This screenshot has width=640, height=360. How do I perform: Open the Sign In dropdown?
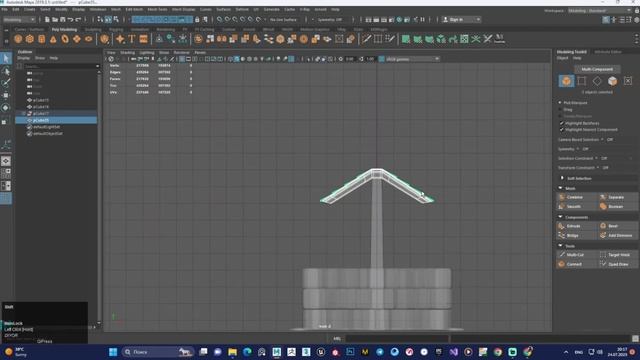pos(461,20)
